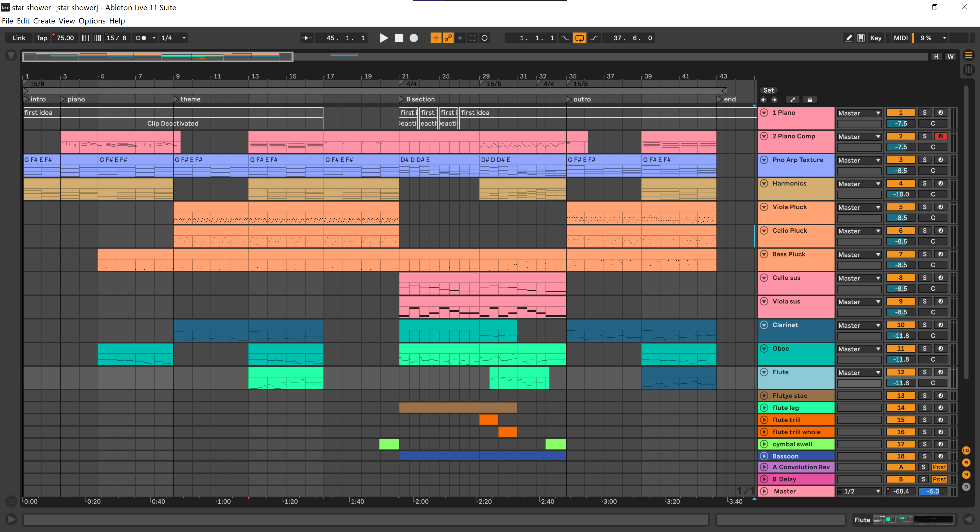Open the Options menu
The image size is (980, 532).
click(92, 21)
